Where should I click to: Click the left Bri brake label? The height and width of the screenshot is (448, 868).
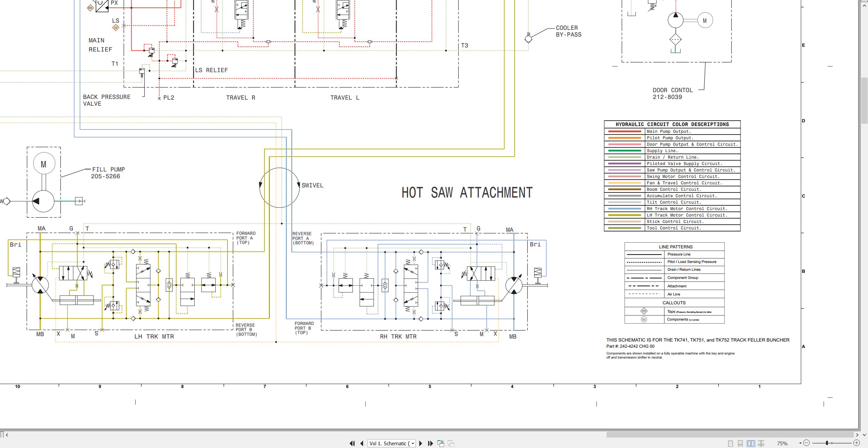pyautogui.click(x=15, y=245)
